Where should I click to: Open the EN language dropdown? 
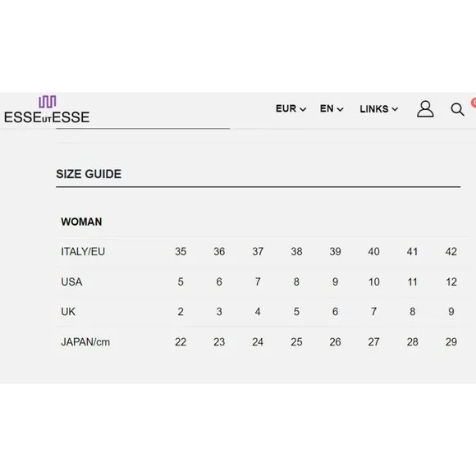(332, 108)
